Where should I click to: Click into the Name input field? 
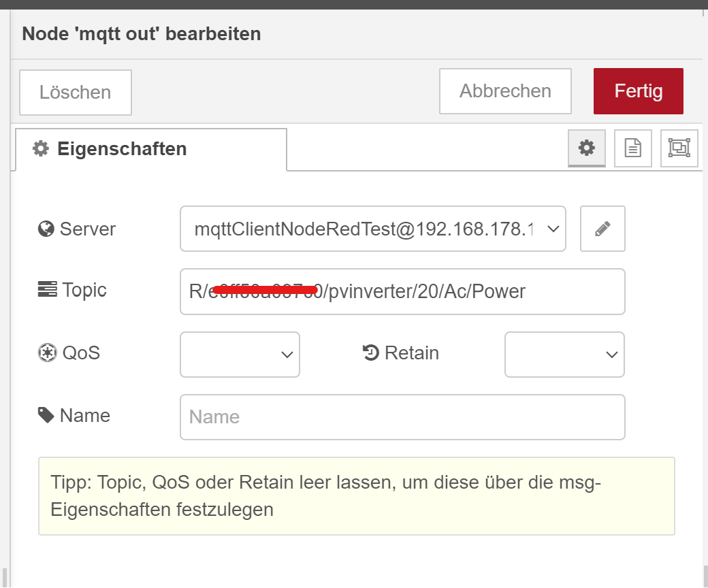click(x=402, y=417)
